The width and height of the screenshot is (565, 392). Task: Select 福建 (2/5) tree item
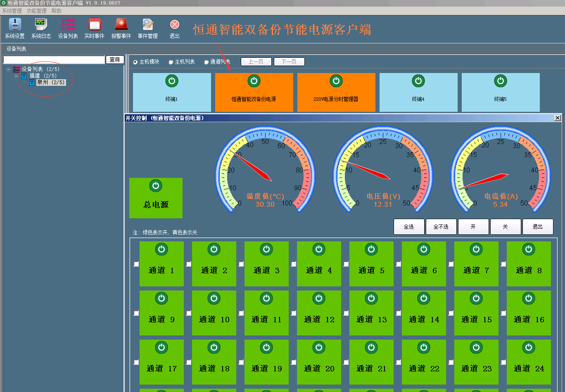pyautogui.click(x=43, y=76)
